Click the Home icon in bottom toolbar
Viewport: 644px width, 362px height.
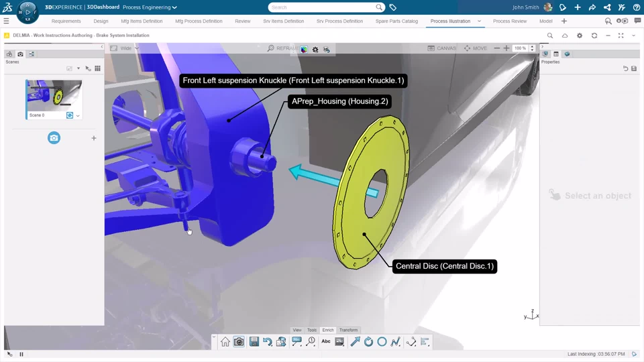click(225, 342)
